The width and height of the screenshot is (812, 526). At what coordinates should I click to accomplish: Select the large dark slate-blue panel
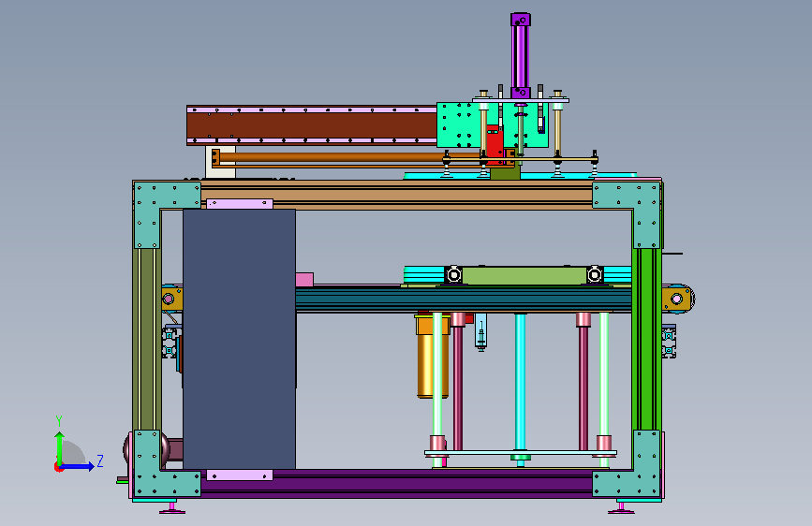click(x=239, y=339)
